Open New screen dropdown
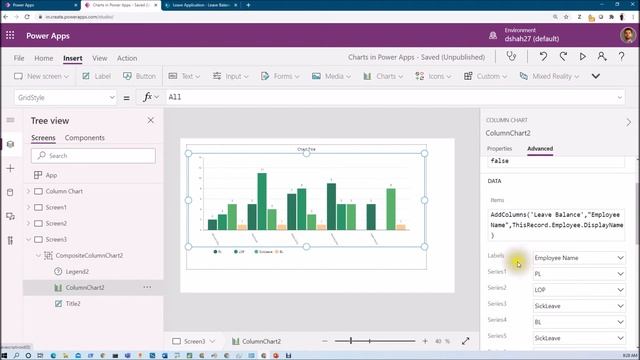The width and height of the screenshot is (640, 360). coord(41,76)
